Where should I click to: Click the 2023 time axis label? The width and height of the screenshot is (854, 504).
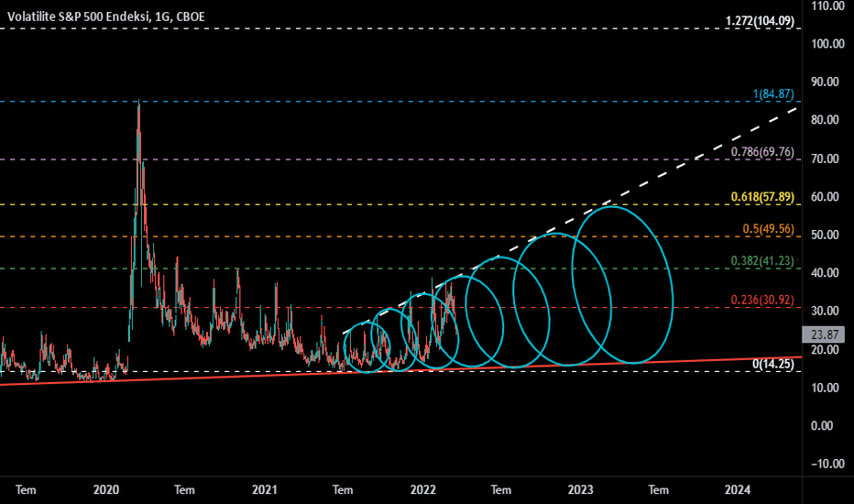tap(580, 490)
